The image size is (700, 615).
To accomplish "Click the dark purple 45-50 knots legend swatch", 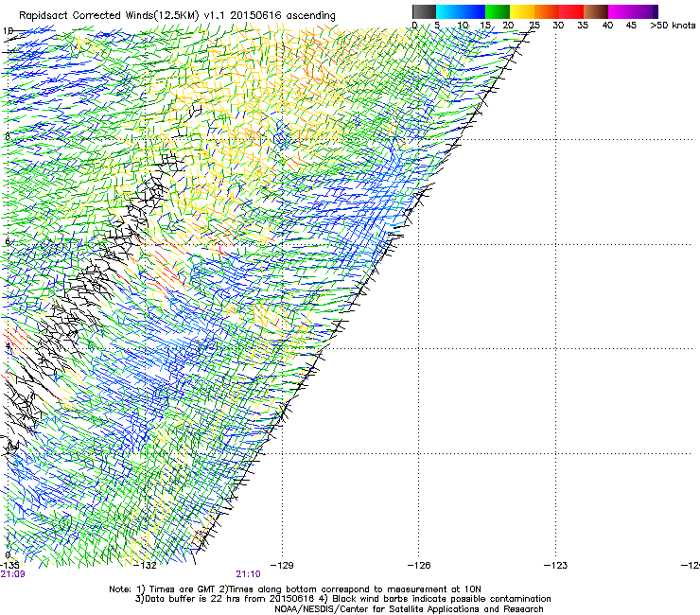I will (645, 11).
